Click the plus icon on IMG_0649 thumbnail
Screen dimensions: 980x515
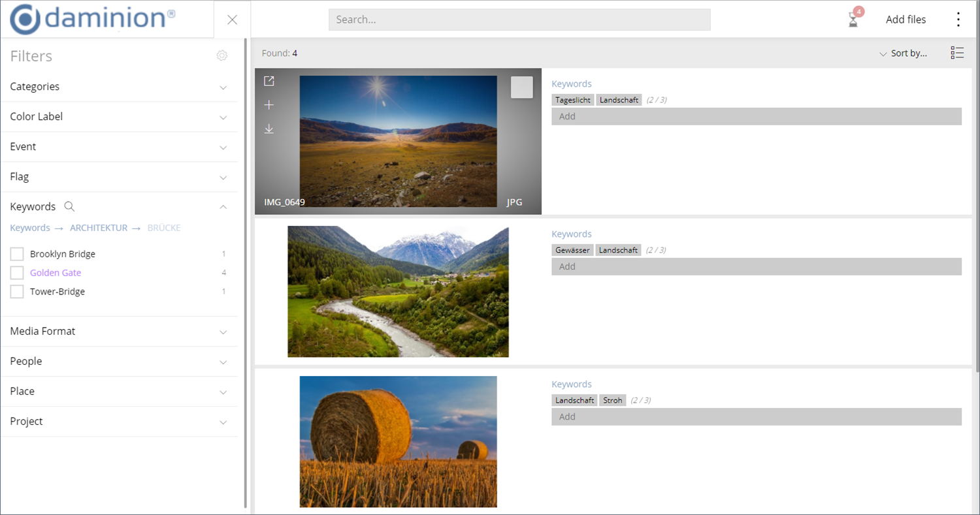(x=269, y=105)
